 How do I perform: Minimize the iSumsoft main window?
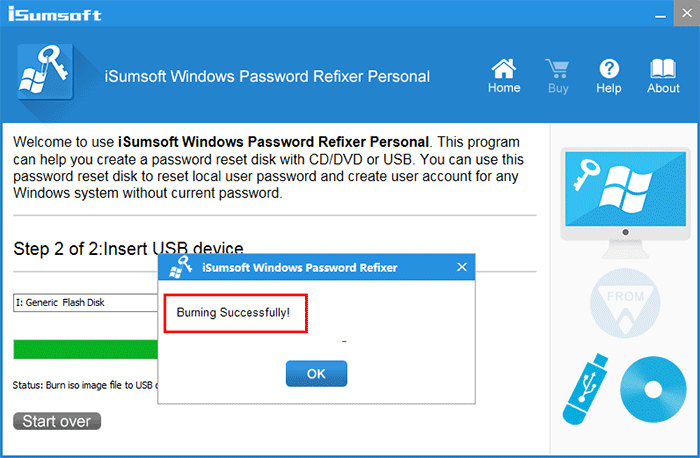point(660,14)
